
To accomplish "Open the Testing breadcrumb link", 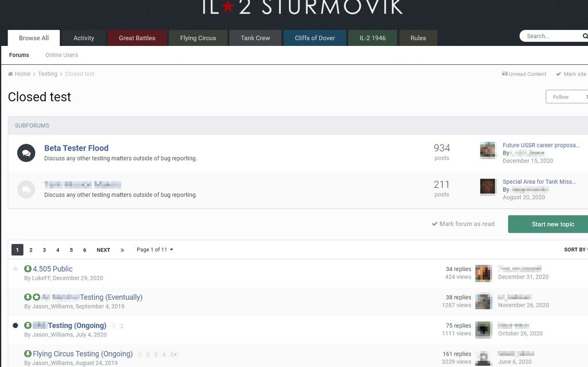I will click(48, 74).
